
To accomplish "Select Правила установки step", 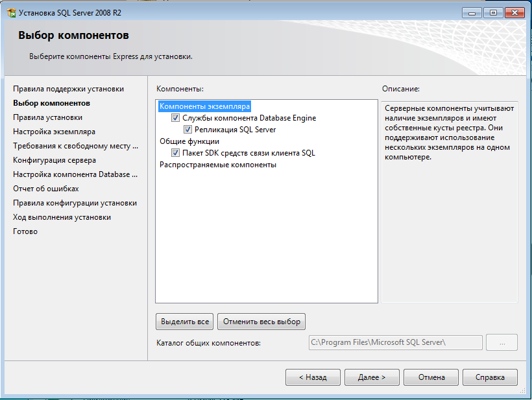I will pyautogui.click(x=47, y=117).
